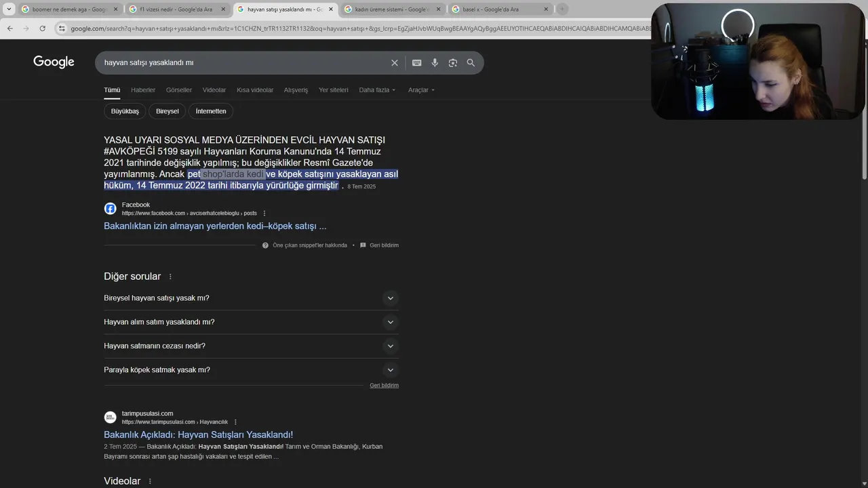Select the 'Tümü' search tab

tap(112, 90)
